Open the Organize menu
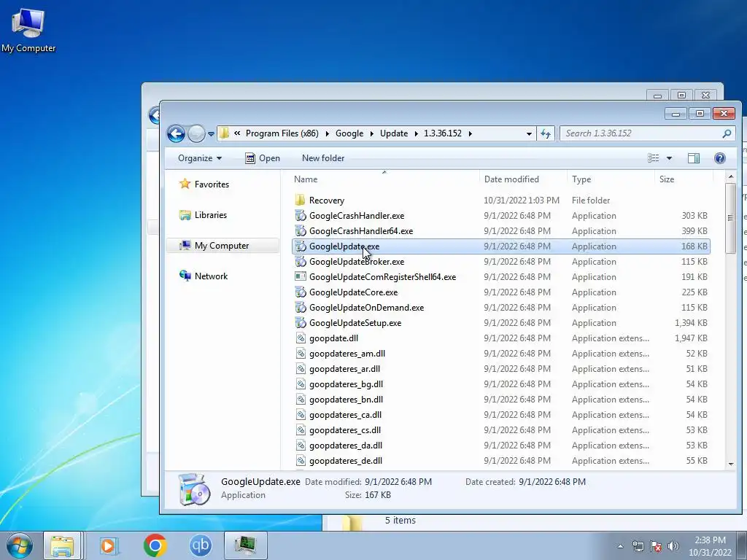Viewport: 747px width, 560px height. pos(200,158)
